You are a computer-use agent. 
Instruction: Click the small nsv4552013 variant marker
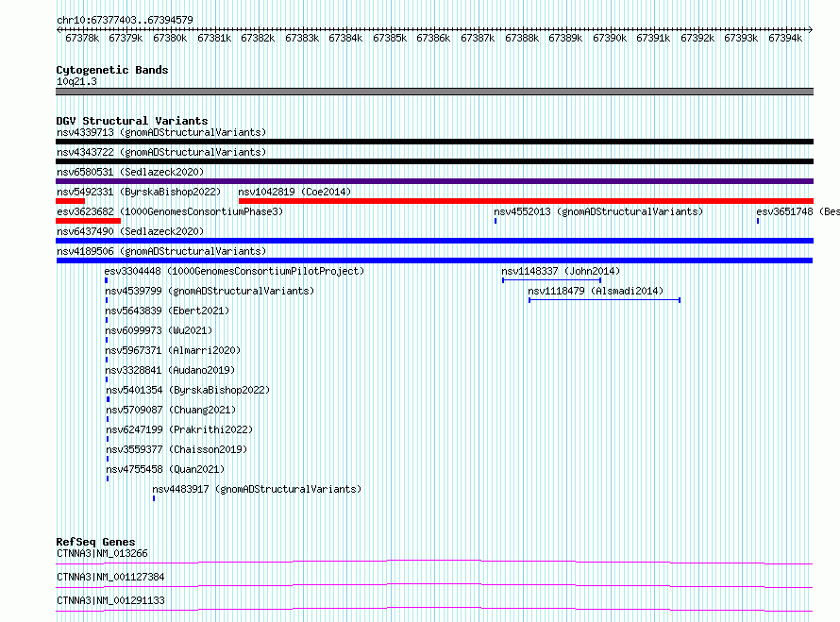[x=496, y=221]
